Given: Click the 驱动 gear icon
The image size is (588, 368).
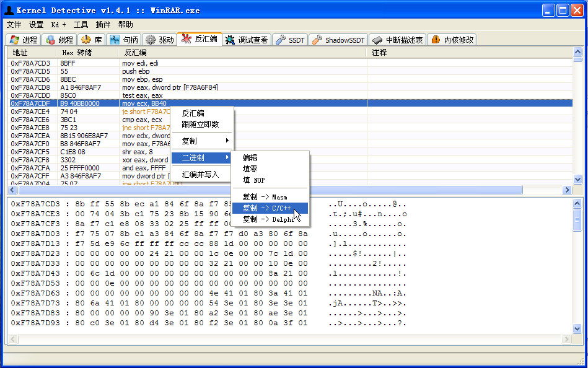Looking at the screenshot, I should pyautogui.click(x=151, y=40).
